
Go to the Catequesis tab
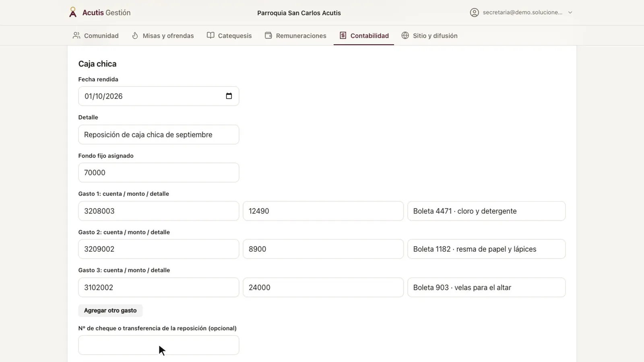tap(229, 35)
